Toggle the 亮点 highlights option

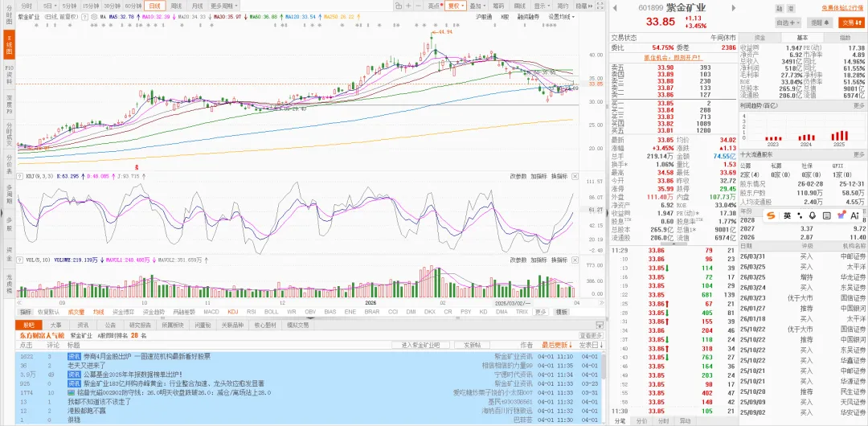tap(435, 6)
